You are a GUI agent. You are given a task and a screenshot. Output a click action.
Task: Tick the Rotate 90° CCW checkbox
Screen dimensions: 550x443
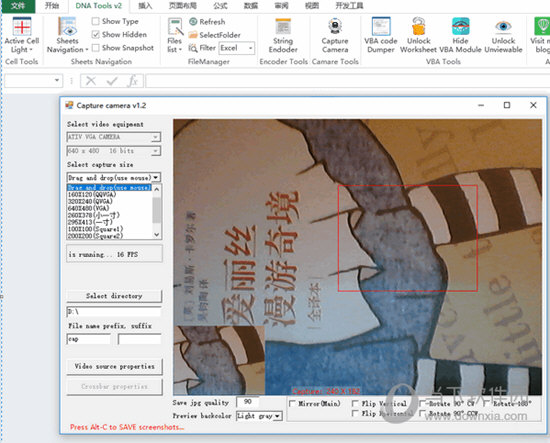(x=423, y=414)
